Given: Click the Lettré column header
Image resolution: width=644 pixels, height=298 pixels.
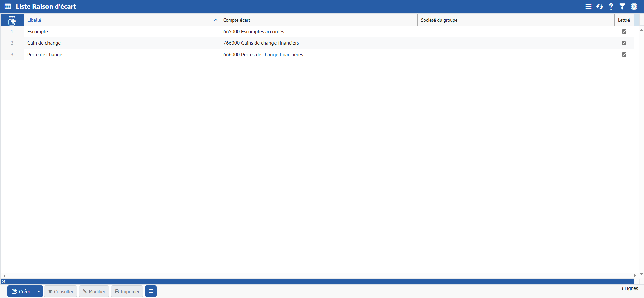Looking at the screenshot, I should click(x=624, y=20).
